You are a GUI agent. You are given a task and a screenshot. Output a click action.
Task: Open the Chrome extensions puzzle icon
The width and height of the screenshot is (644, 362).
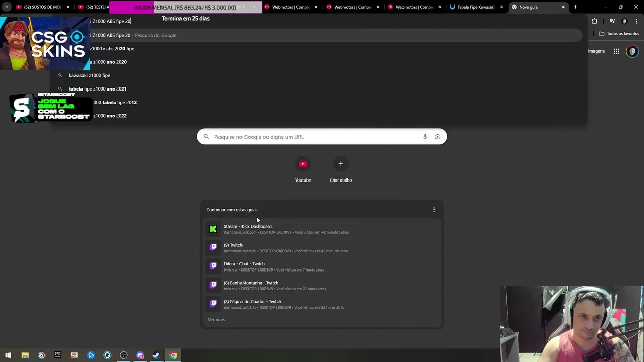595,21
